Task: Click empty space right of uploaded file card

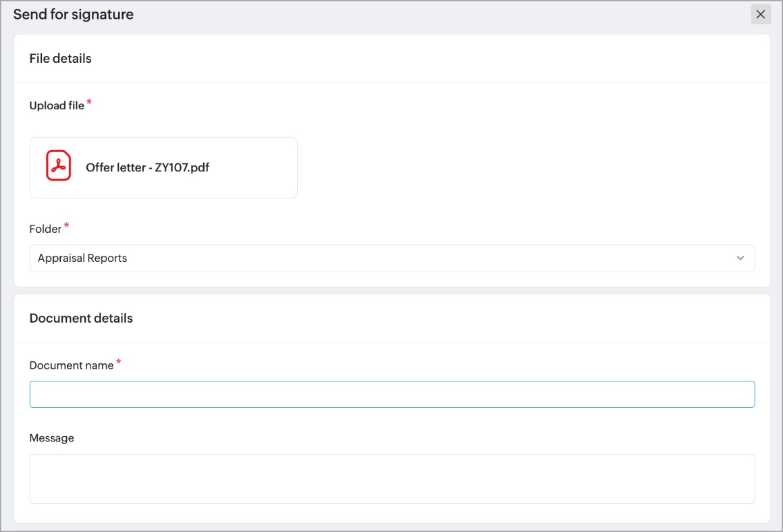Action: [526, 167]
